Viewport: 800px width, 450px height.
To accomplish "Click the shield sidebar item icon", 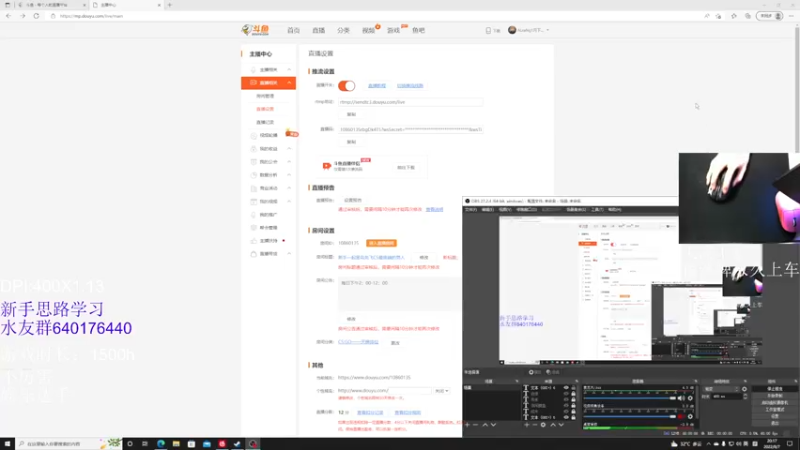I will click(254, 228).
